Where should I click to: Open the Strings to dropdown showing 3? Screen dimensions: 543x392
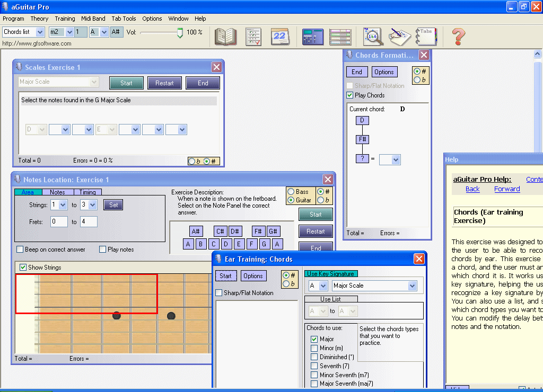[92, 205]
